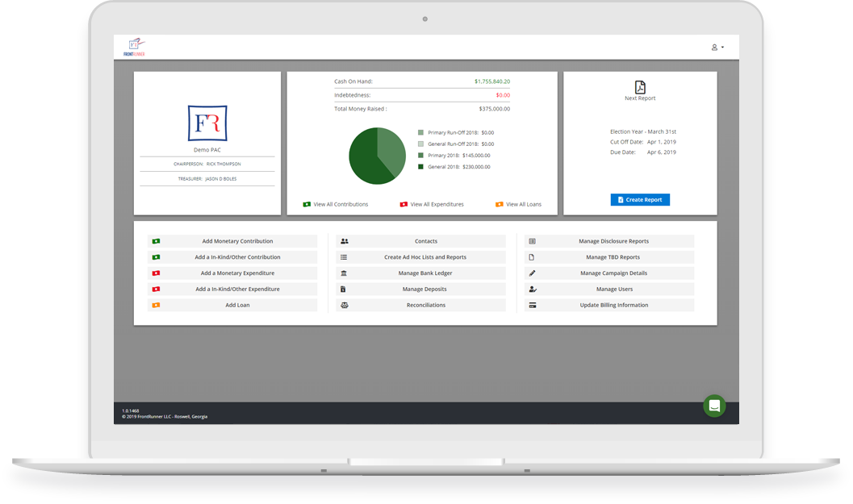Image resolution: width=853 pixels, height=504 pixels.
Task: Click list icon beside Create Ad Hoc Lists
Action: tap(344, 257)
